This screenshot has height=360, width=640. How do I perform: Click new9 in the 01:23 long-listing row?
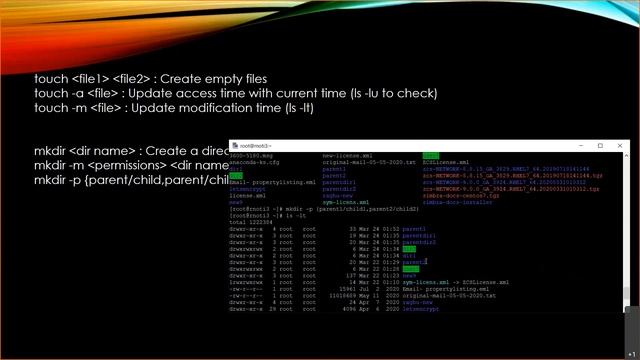click(x=409, y=276)
